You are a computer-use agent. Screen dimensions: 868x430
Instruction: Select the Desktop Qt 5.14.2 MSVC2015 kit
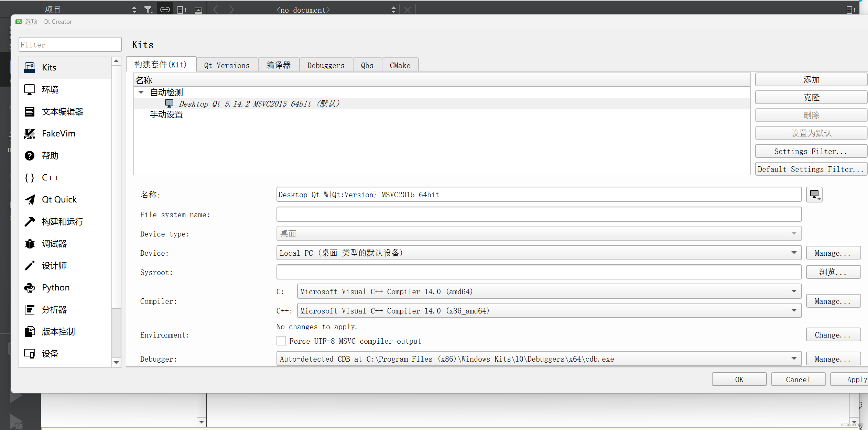(x=260, y=103)
